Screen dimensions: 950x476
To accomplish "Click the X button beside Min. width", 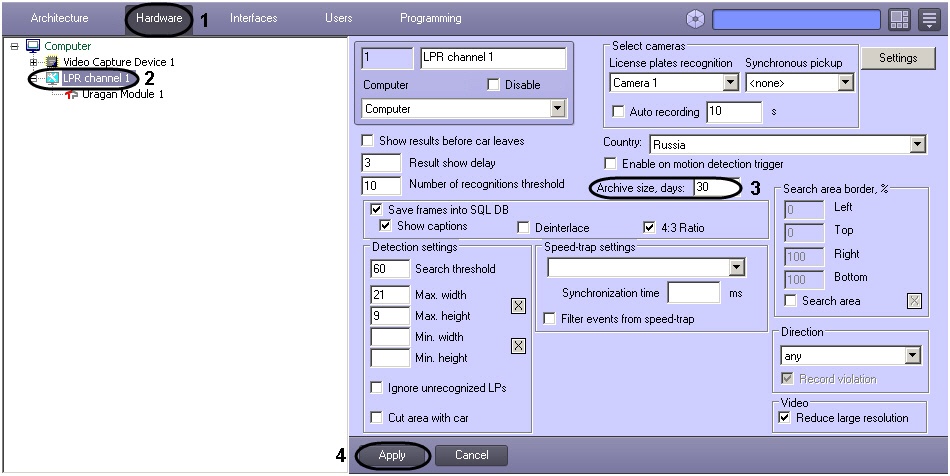I will pos(518,346).
